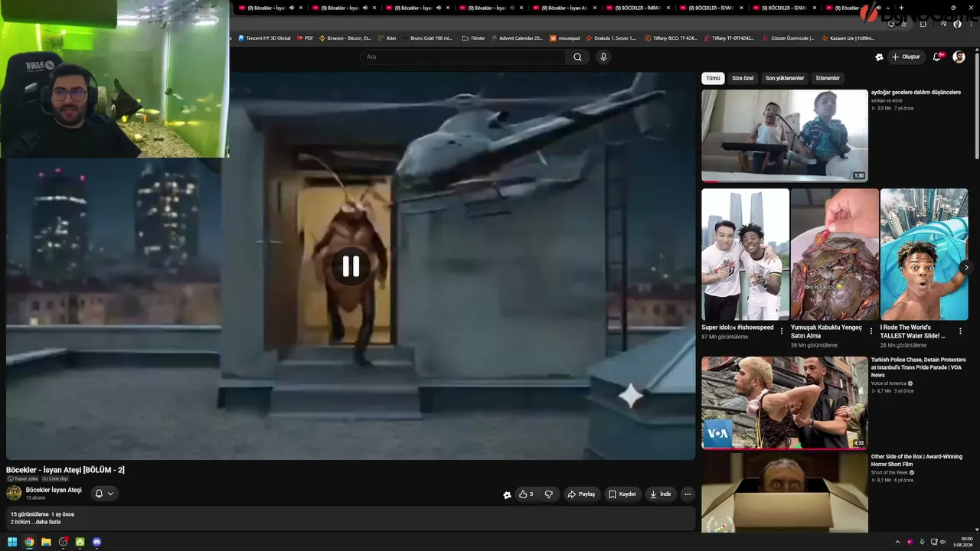This screenshot has width=980, height=551.
Task: Expand description with ...daha fazla
Action: click(48, 522)
